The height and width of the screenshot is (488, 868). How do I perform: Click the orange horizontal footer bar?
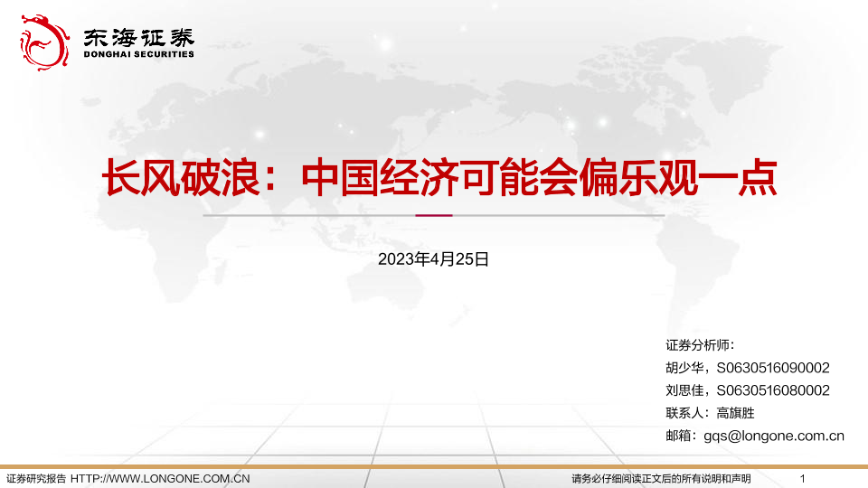pyautogui.click(x=434, y=466)
